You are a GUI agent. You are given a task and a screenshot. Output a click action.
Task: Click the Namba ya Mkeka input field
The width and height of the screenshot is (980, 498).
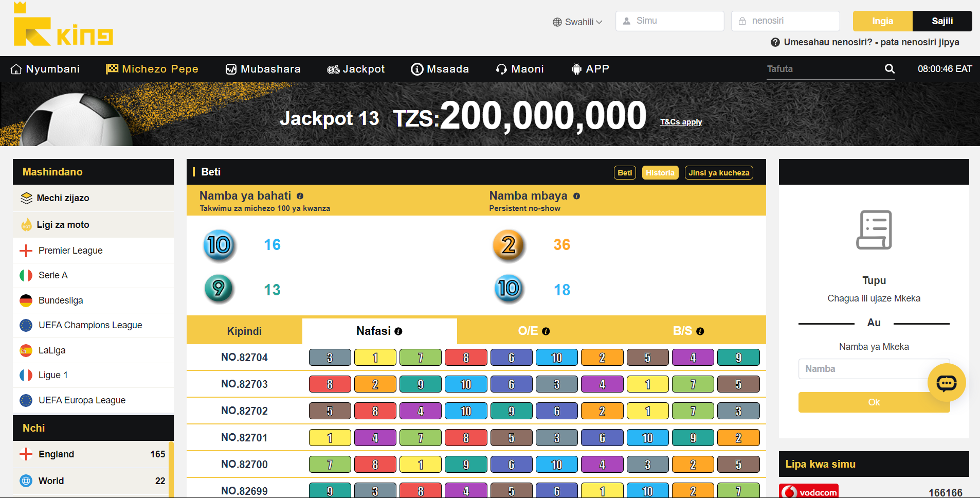(864, 369)
